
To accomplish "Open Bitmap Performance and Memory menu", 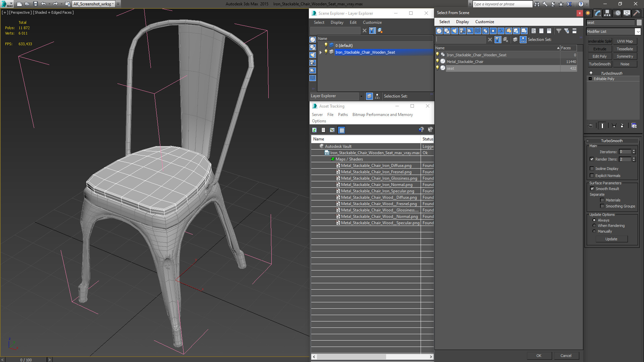I will 382,115.
